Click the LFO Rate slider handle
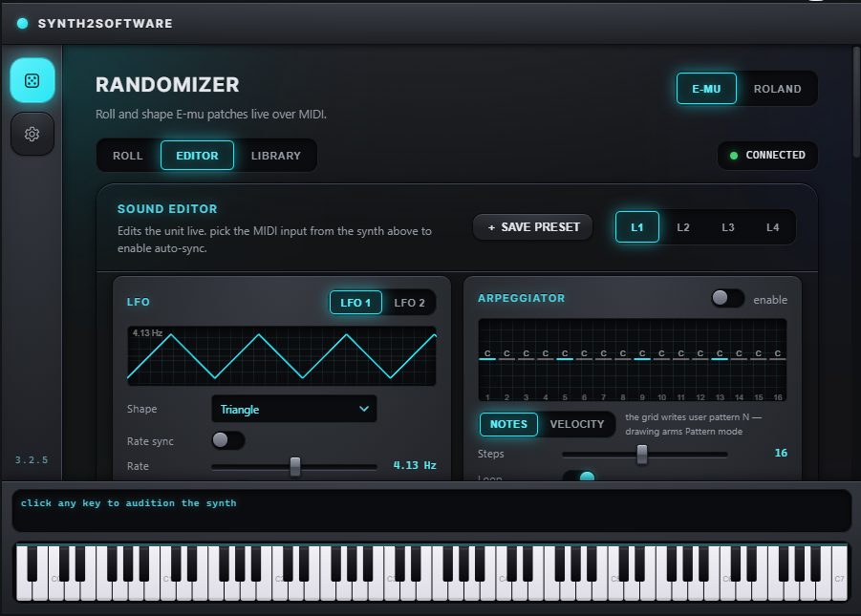Image resolution: width=861 pixels, height=616 pixels. (x=295, y=466)
